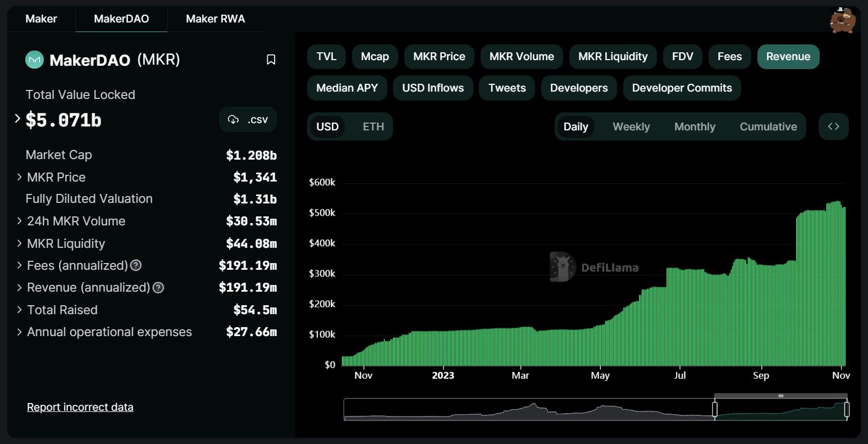Toggle the TVL chart metric

326,57
